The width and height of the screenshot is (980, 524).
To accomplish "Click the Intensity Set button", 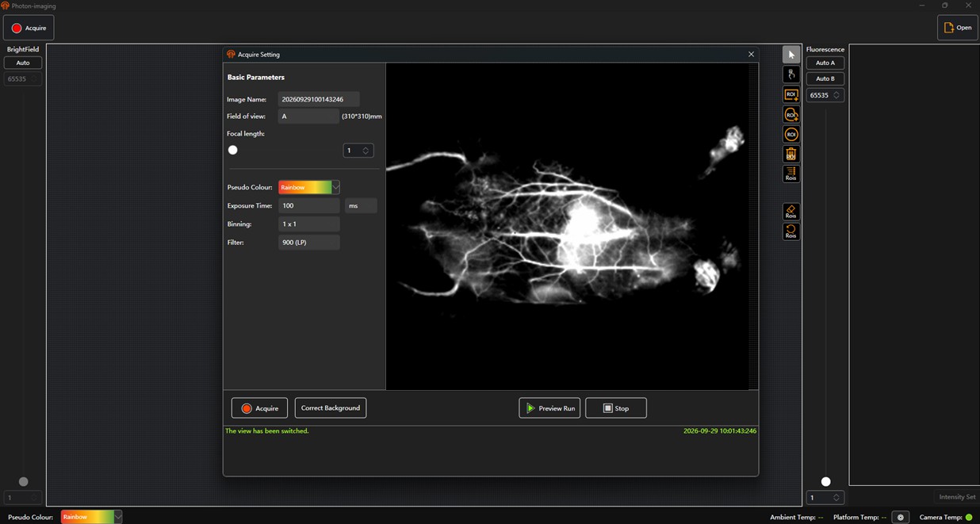I will (x=957, y=497).
